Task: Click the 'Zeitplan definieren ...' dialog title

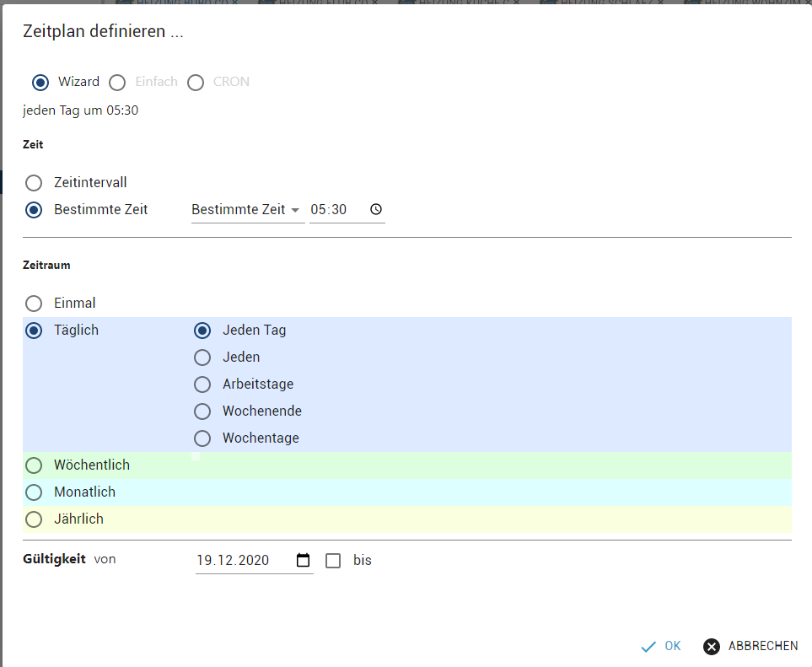Action: (103, 31)
